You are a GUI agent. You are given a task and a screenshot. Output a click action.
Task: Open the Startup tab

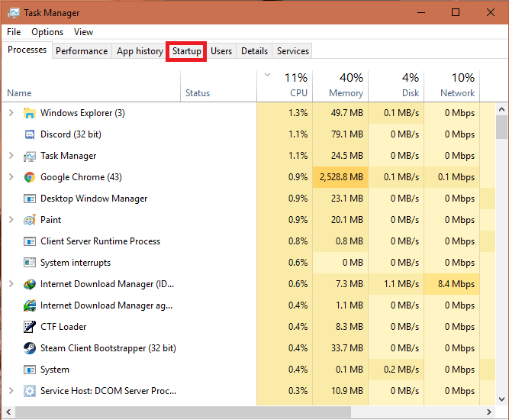pos(187,51)
